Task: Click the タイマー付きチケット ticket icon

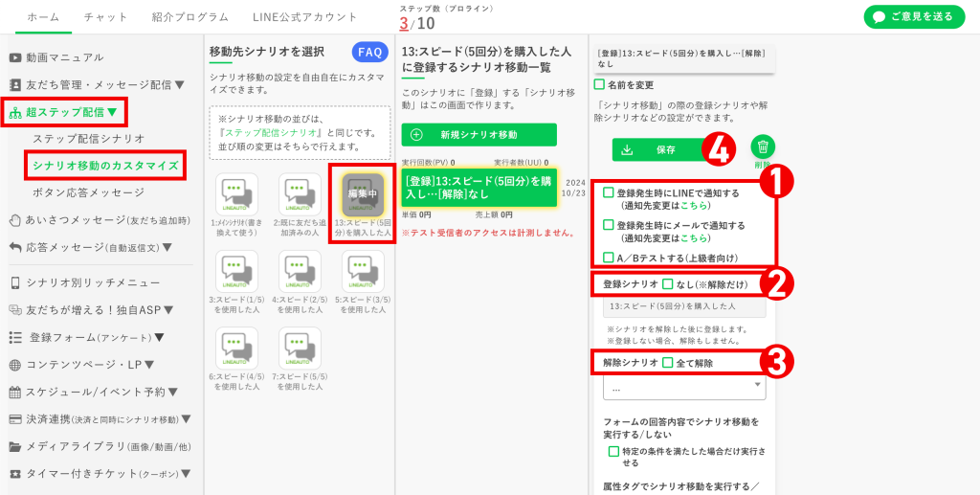Action: tap(15, 474)
